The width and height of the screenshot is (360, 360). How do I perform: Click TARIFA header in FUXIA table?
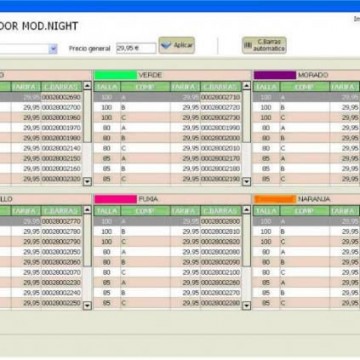pos(185,211)
